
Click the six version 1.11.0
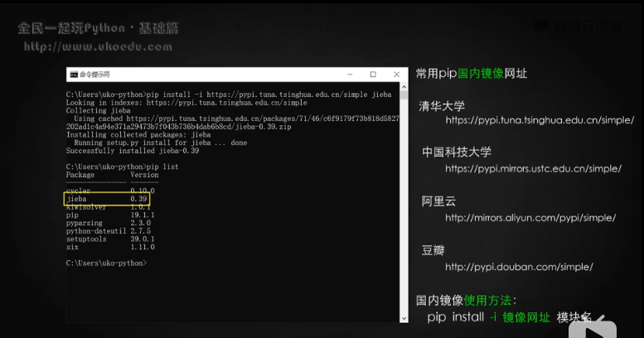coord(143,247)
